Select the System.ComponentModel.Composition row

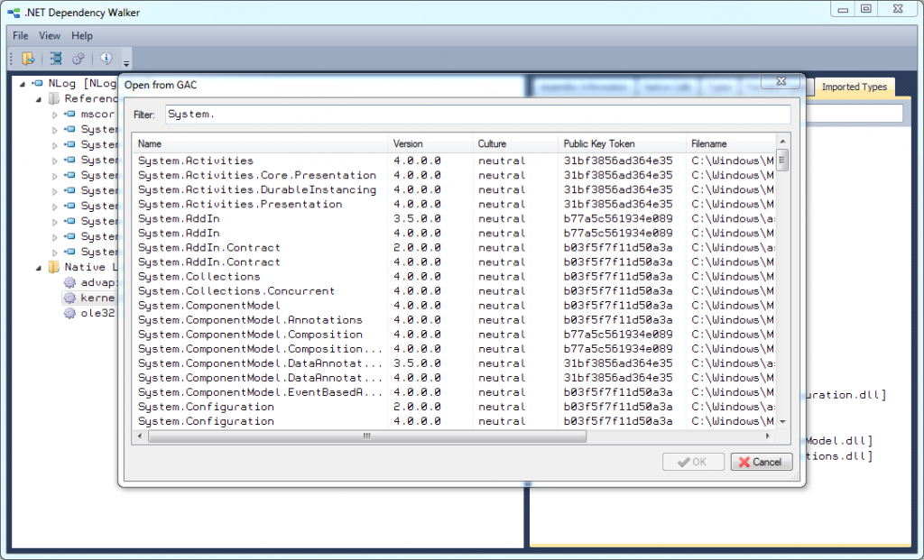(x=455, y=335)
